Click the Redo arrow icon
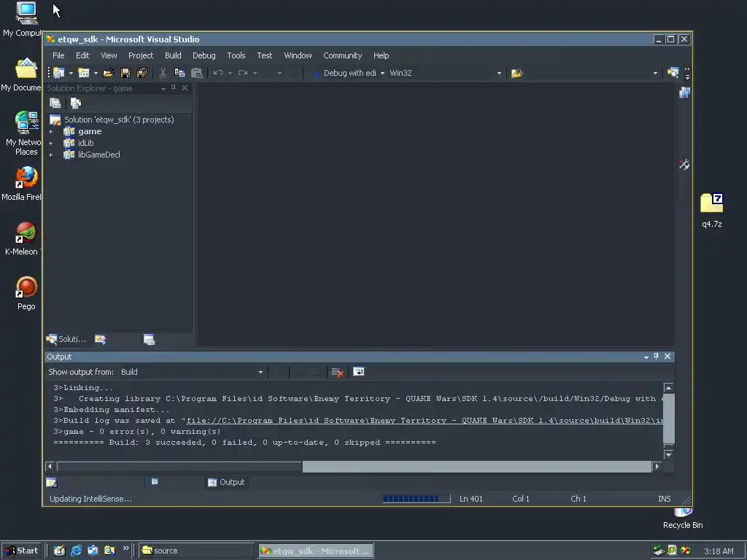Screen dimensions: 747x560 click(x=243, y=73)
